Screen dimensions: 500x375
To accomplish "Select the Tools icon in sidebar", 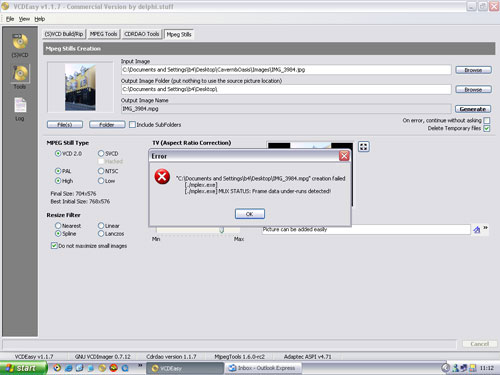I will [x=20, y=74].
